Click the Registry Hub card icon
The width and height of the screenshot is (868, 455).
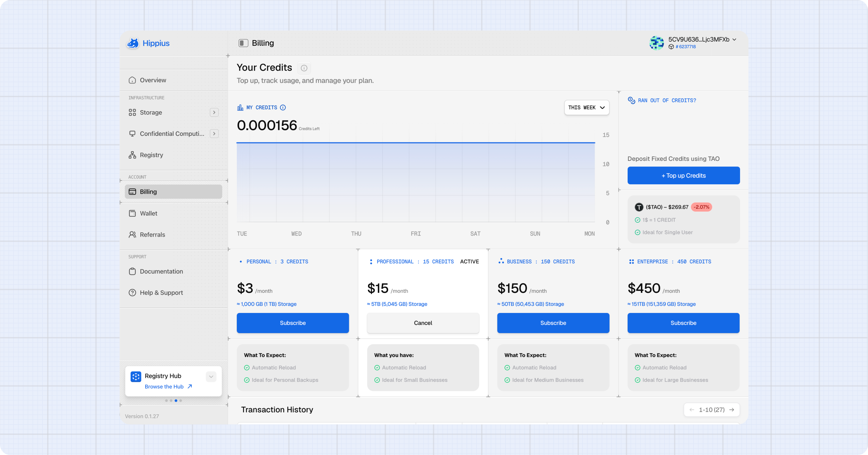point(136,377)
